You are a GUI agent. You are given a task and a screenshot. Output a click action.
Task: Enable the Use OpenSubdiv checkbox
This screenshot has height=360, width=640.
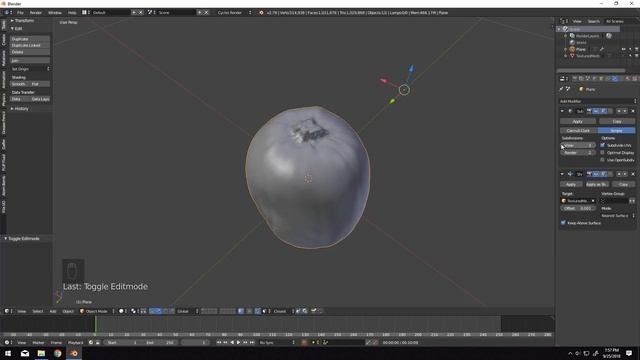coord(602,160)
